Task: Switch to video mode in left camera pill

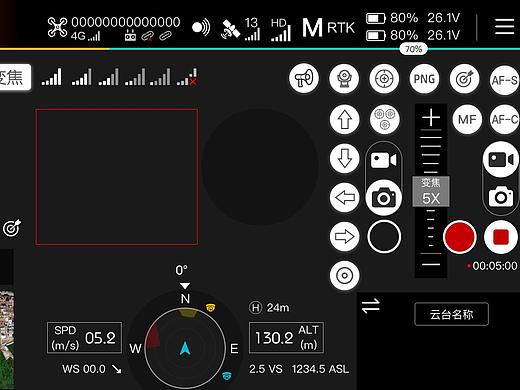Action: (384, 160)
